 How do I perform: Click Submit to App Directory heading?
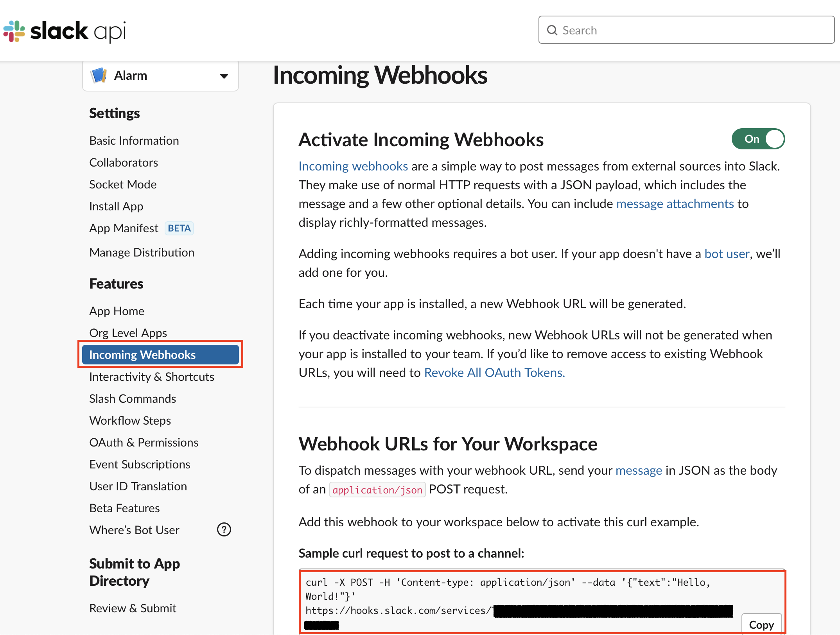[x=135, y=572]
